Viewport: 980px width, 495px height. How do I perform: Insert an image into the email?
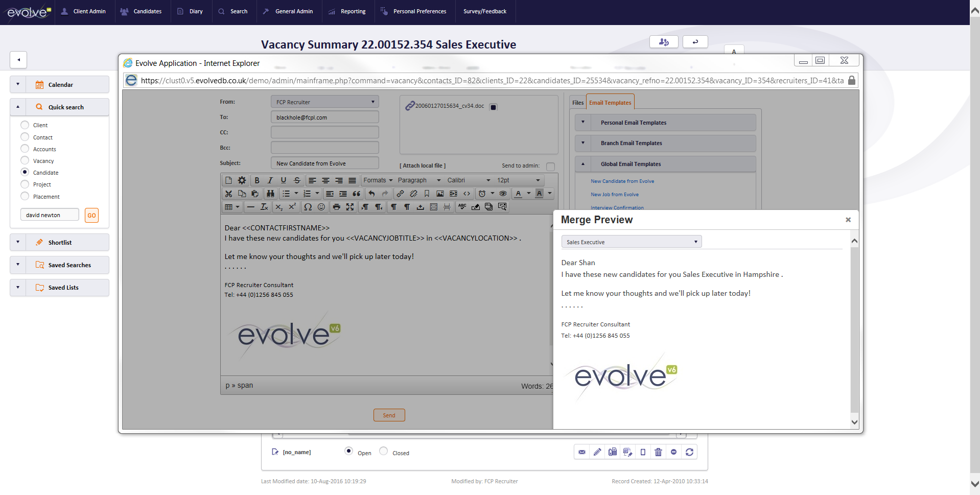point(440,194)
